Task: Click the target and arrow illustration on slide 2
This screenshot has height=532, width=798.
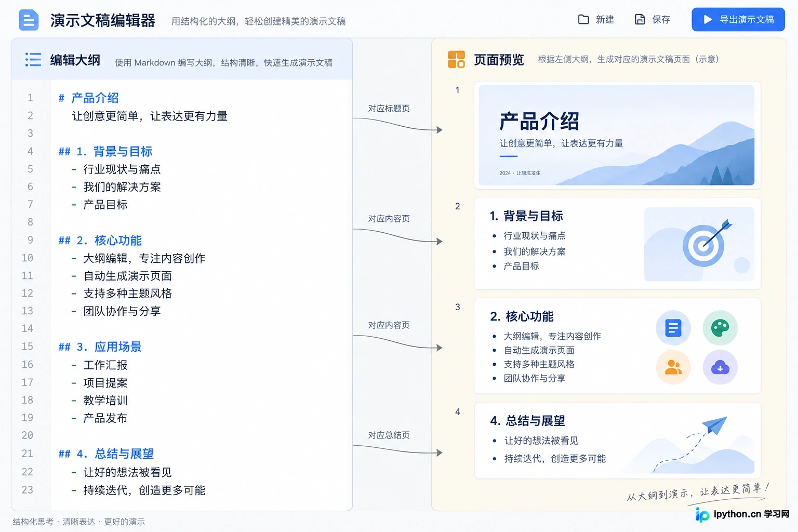Action: pyautogui.click(x=707, y=243)
